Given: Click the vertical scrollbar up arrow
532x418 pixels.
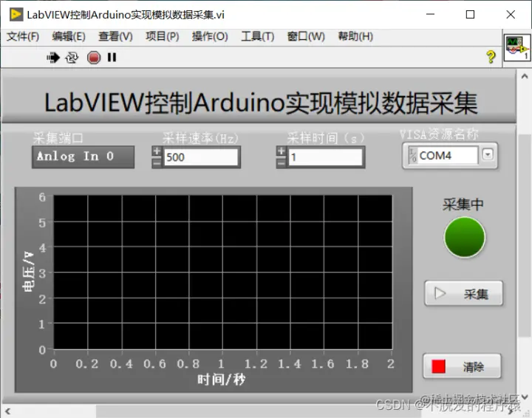Looking at the screenshot, I should (x=525, y=76).
